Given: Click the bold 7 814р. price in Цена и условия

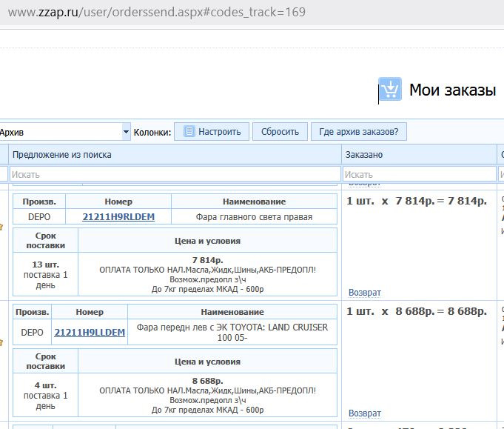Looking at the screenshot, I should coord(208,260).
